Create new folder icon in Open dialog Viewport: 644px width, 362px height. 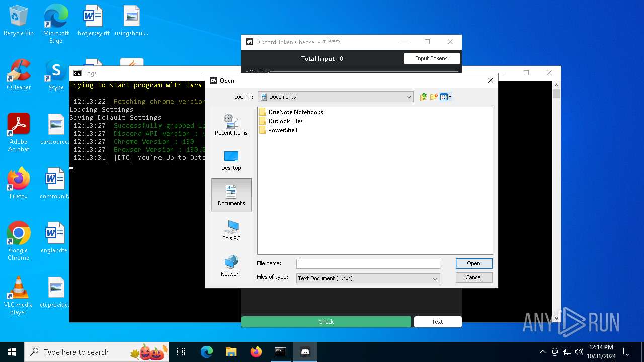click(434, 97)
